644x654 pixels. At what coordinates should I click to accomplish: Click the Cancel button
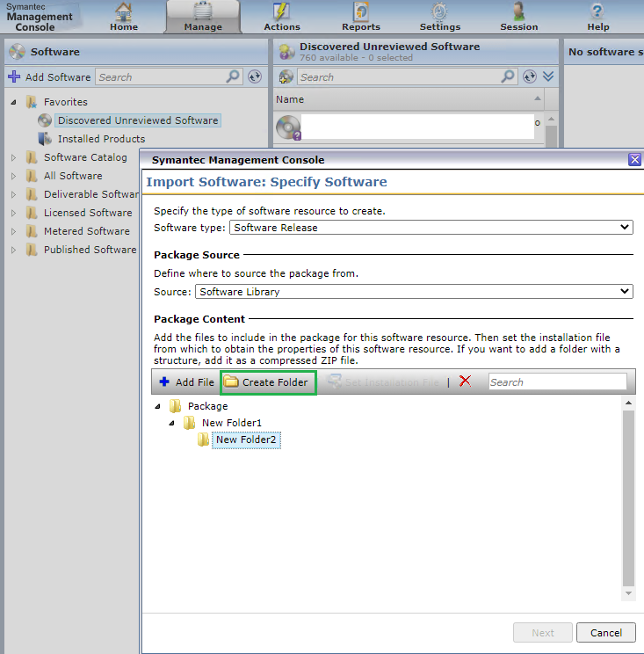[x=605, y=633]
